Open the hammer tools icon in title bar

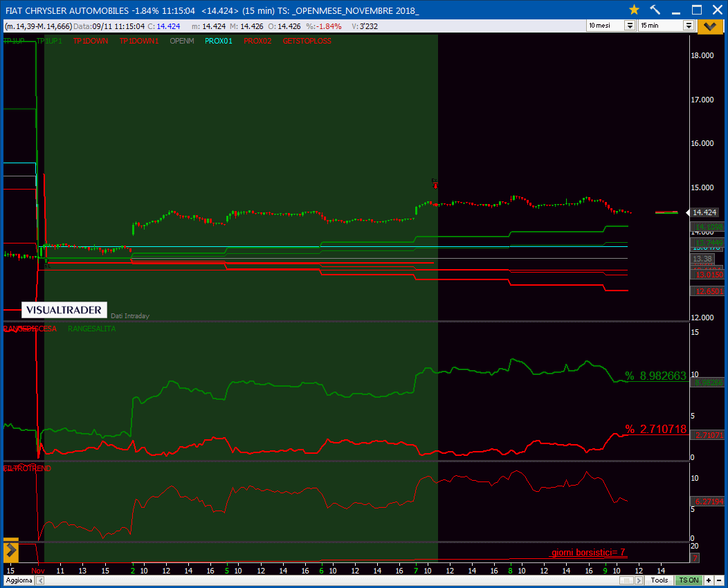point(655,10)
